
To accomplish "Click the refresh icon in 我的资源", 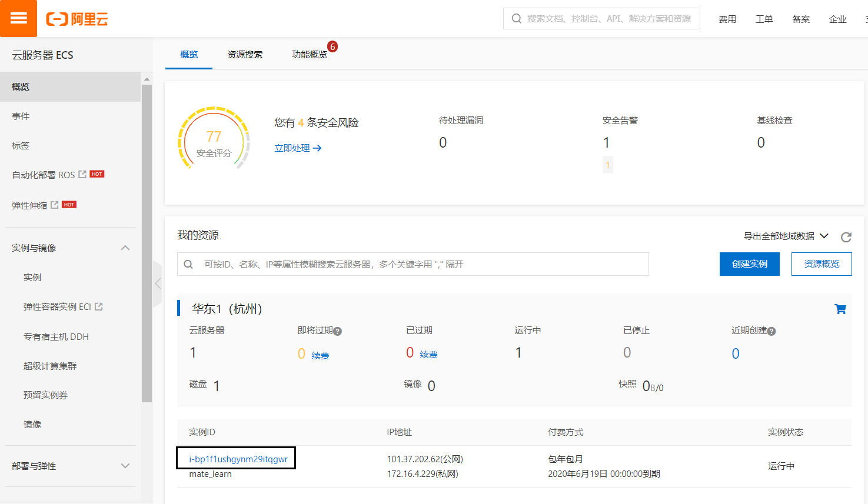I will (x=846, y=237).
